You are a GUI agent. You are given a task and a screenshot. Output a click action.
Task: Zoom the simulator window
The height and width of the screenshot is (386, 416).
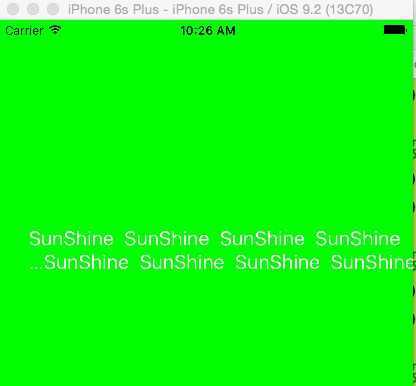tap(53, 9)
